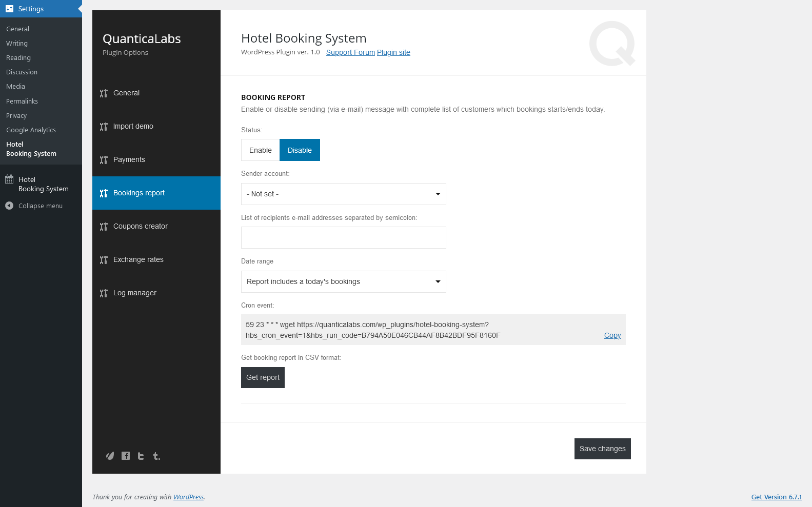Screen dimensions: 812x507
Task: Click the Save changes button
Action: click(602, 449)
